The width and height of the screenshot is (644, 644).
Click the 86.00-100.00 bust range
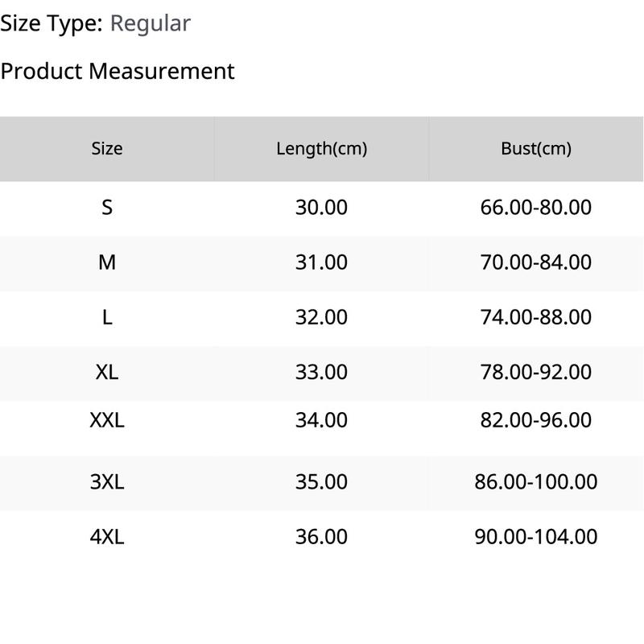536,482
